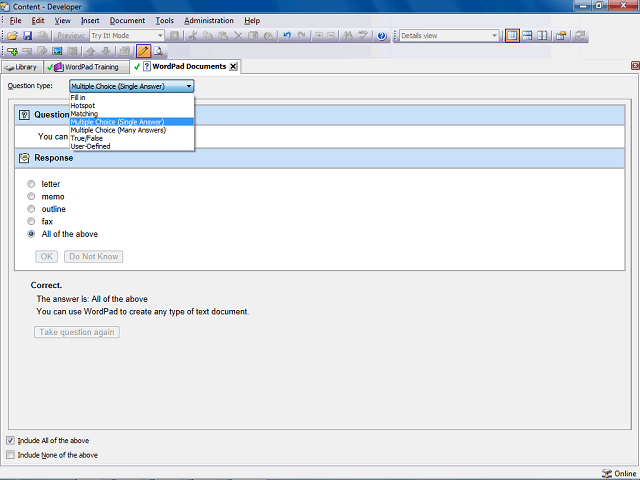Click the Save All icon beside Save
Image resolution: width=640 pixels, height=480 pixels.
coord(42,36)
